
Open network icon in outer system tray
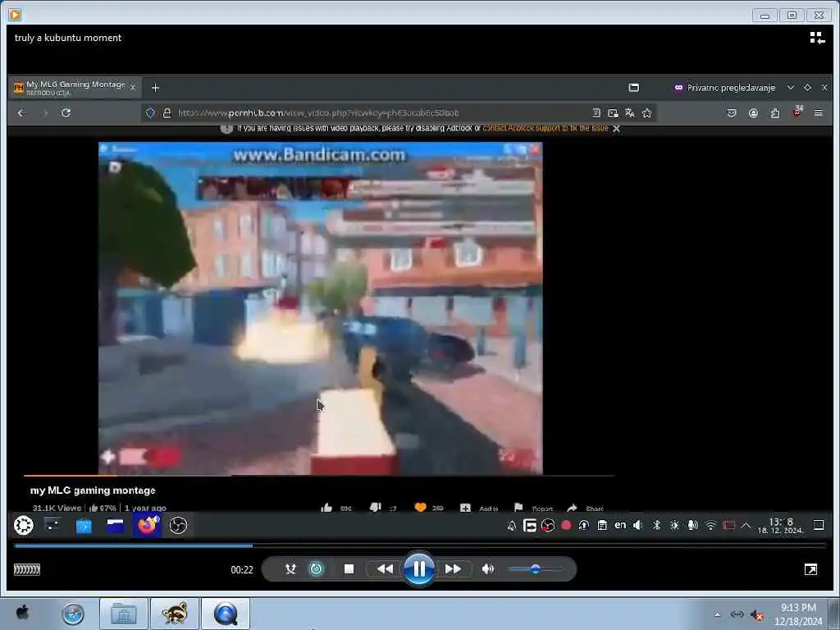[737, 614]
